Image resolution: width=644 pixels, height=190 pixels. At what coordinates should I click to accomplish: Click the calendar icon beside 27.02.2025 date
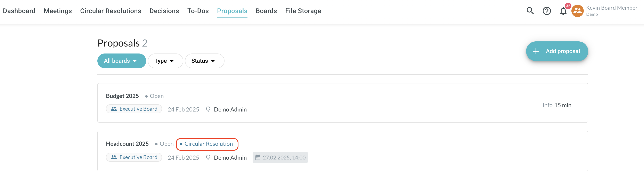[258, 157]
